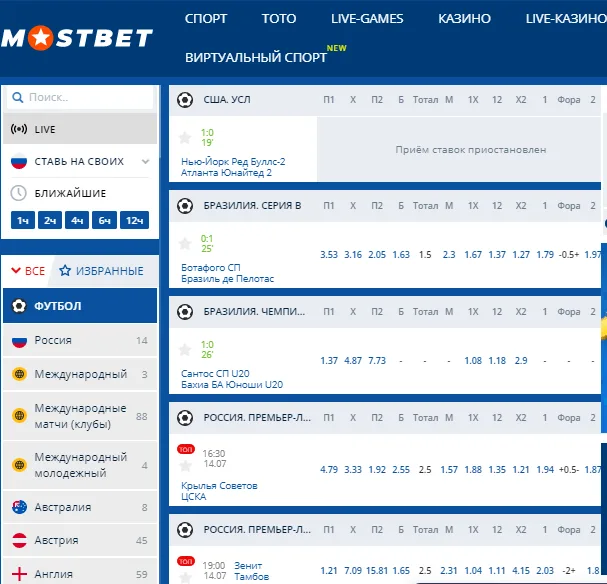607x584 pixels.
Task: Click the LIVE broadcast signal icon
Action: click(19, 129)
